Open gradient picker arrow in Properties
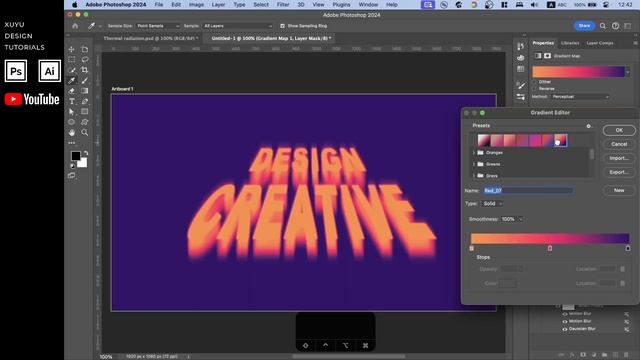 pyautogui.click(x=628, y=72)
